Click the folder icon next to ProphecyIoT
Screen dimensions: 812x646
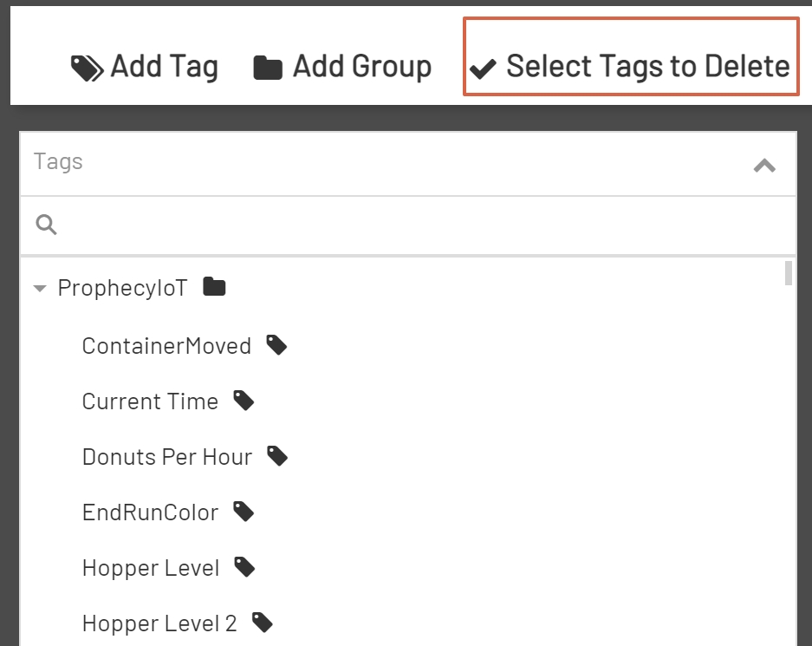click(x=213, y=285)
